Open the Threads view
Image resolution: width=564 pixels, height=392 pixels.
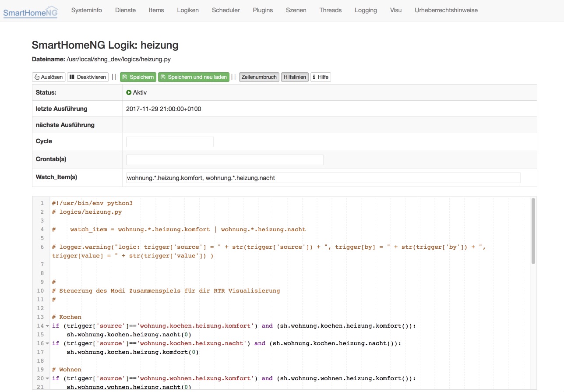(331, 10)
